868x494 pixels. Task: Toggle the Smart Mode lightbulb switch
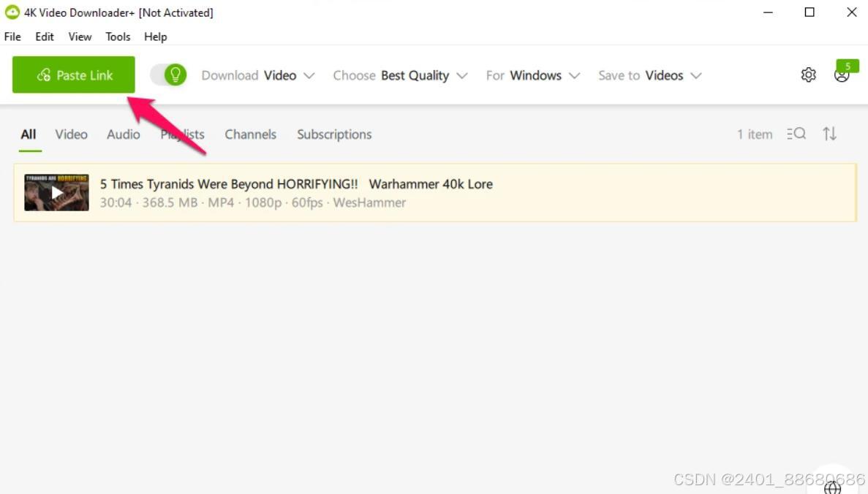point(168,75)
